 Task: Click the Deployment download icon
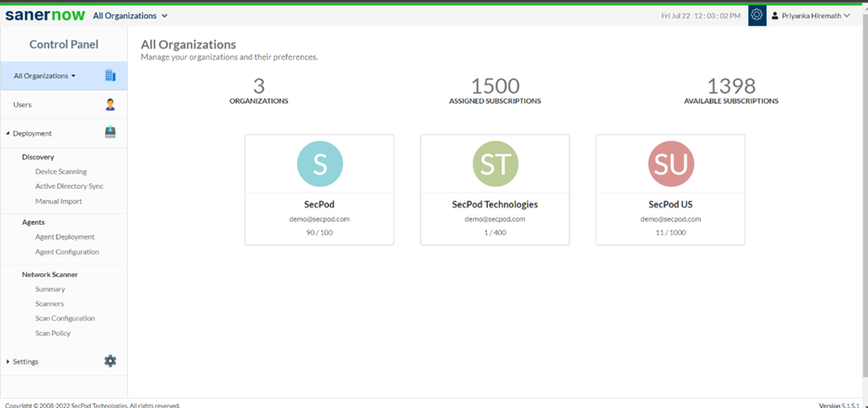pyautogui.click(x=111, y=132)
